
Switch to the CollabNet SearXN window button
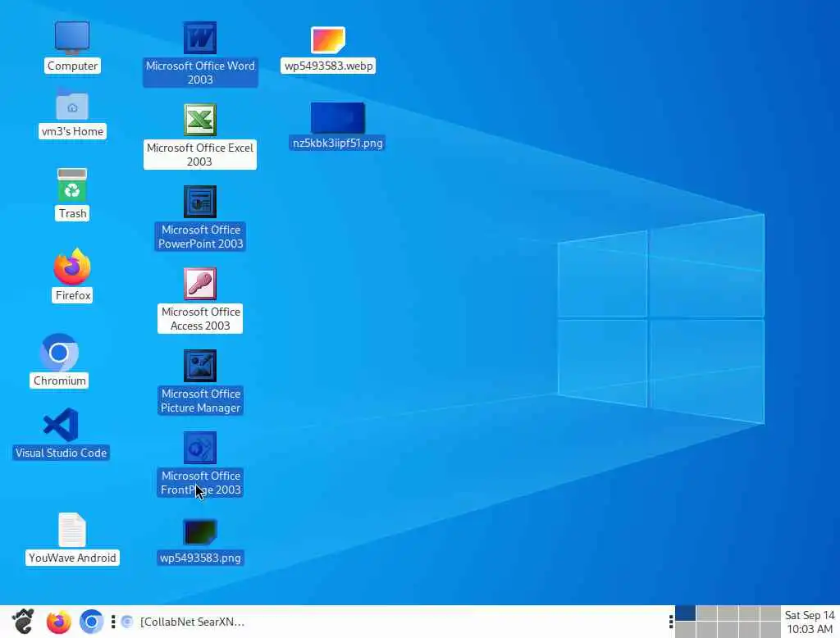coord(183,622)
